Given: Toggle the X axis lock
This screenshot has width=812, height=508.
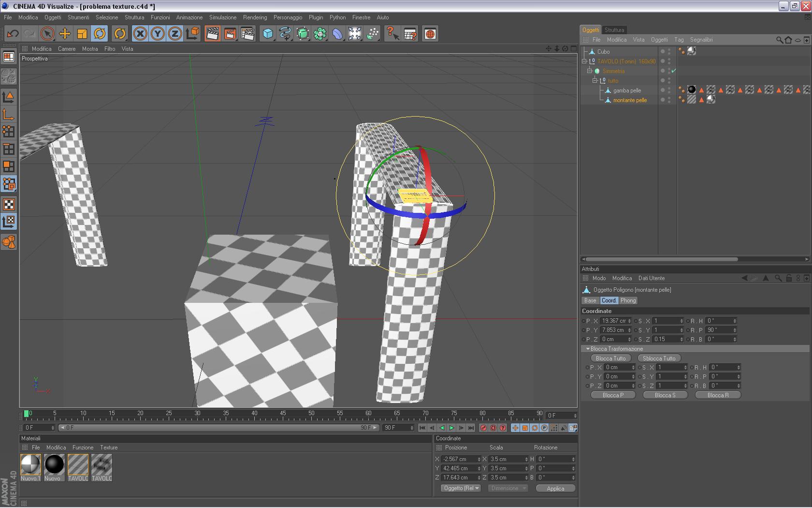Looking at the screenshot, I should (x=140, y=34).
